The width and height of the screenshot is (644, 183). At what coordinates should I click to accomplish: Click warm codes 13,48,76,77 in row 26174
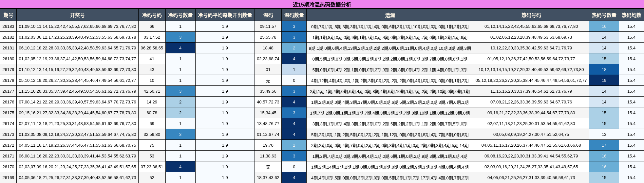[268, 124]
